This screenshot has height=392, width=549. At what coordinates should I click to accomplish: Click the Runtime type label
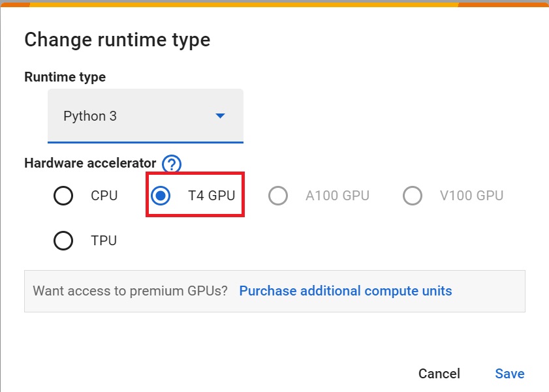tap(65, 76)
